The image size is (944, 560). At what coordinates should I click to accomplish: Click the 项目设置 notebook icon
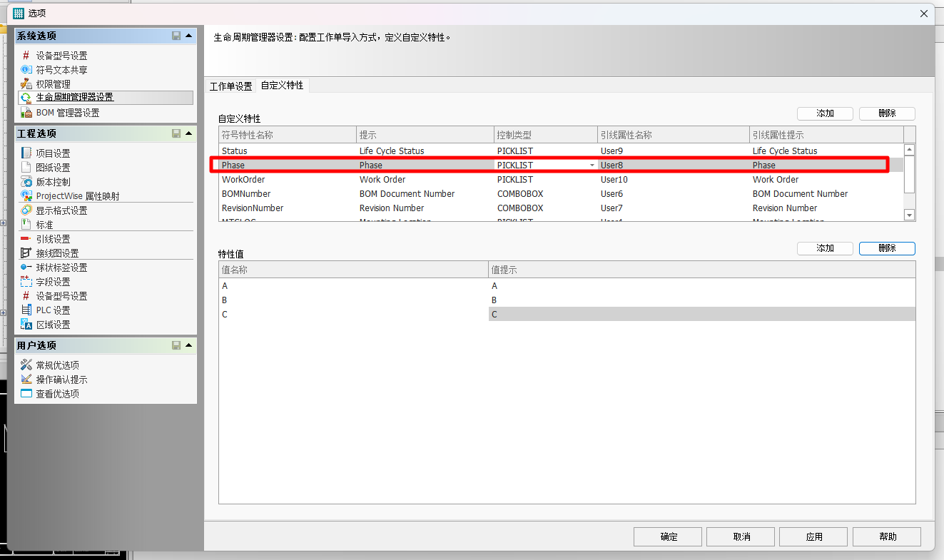[26, 153]
